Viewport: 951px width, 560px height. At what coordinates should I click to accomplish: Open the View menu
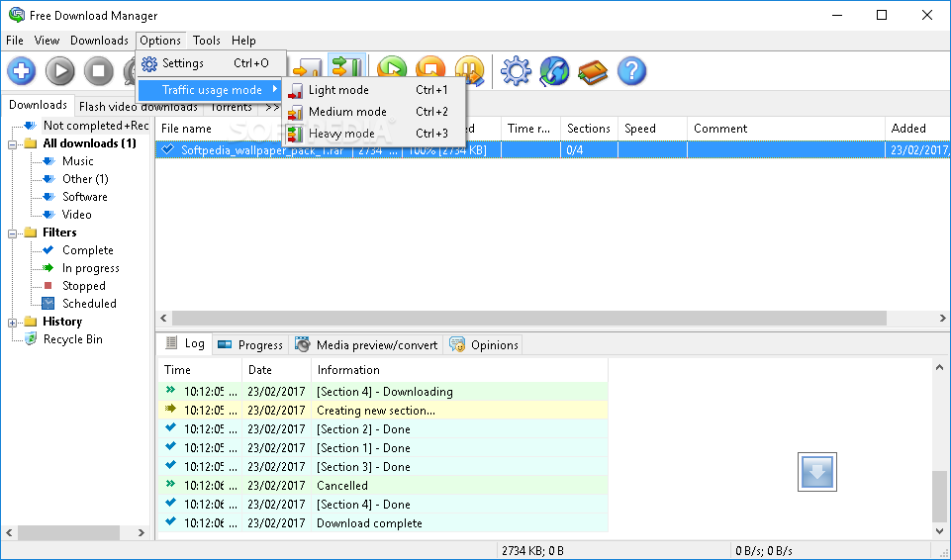tap(47, 41)
